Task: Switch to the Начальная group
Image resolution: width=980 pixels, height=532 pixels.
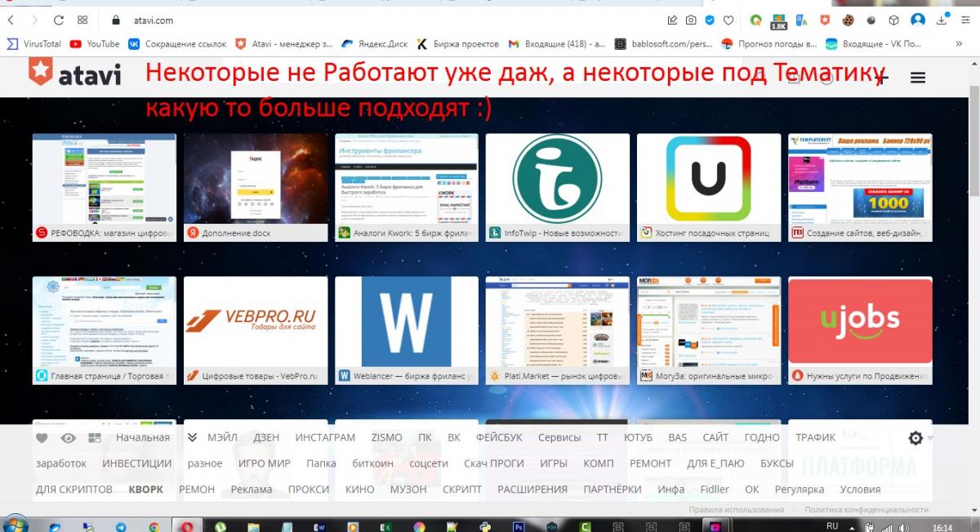Action: (x=143, y=437)
